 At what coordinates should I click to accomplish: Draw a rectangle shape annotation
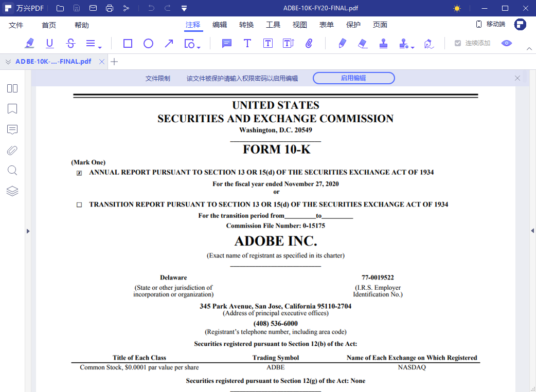pyautogui.click(x=128, y=44)
